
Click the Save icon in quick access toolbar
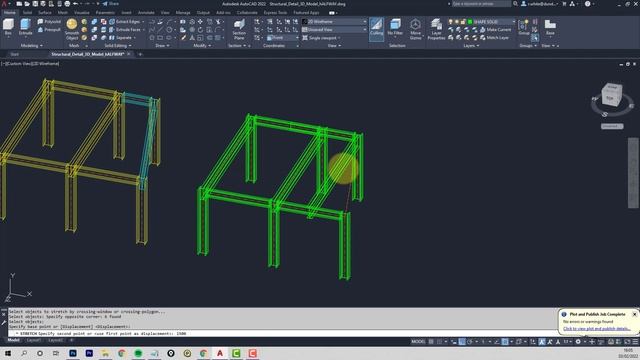(x=35, y=4)
